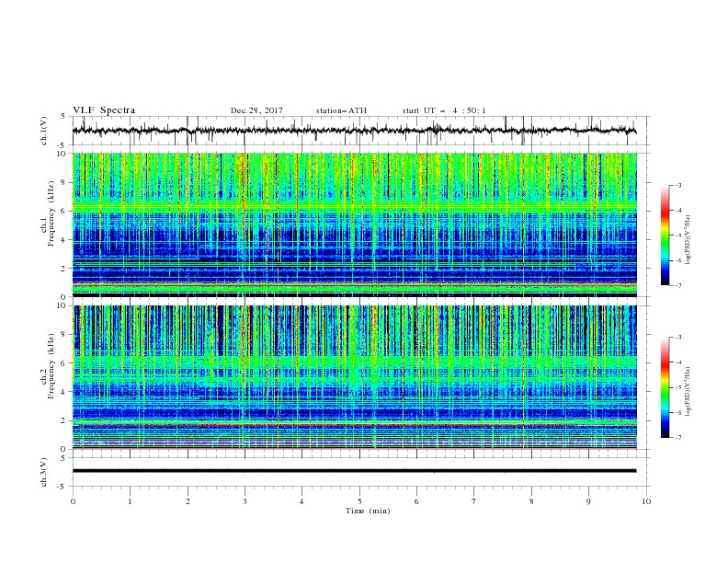Click the "10" tick on time axis

coord(646,501)
